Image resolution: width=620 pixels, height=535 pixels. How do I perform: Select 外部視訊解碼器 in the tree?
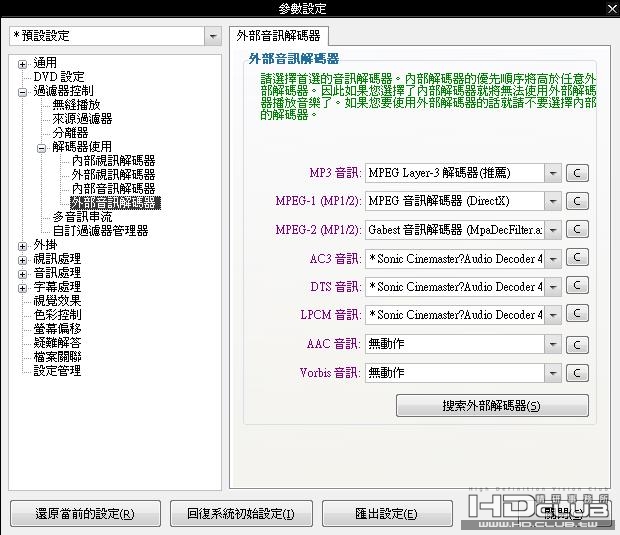coord(113,174)
